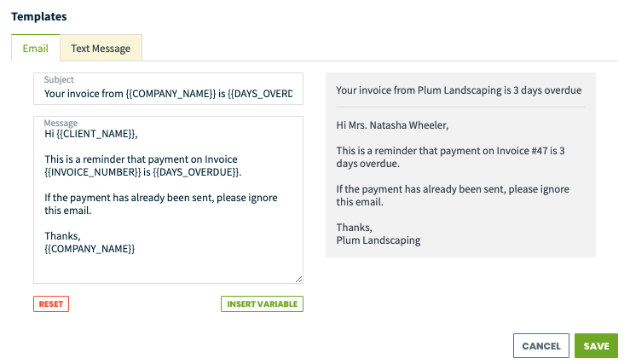Screen dimensions: 630x364
Task: Click the "Subject" field label
Action: coord(59,80)
